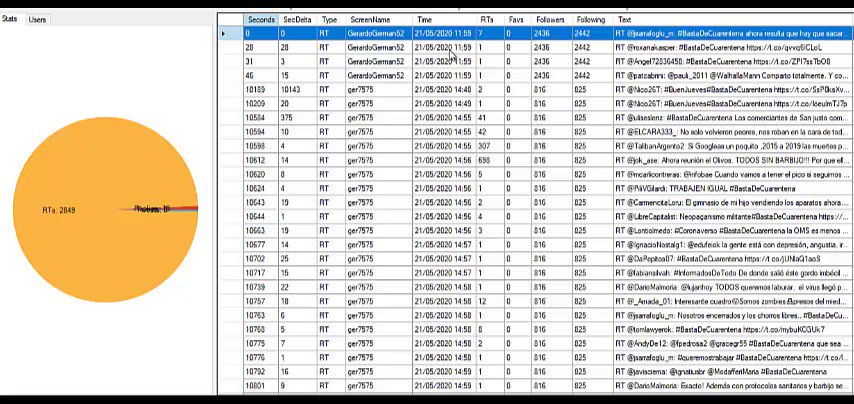Click GerardoGerman52 in the row with Seconds 0

379,33
